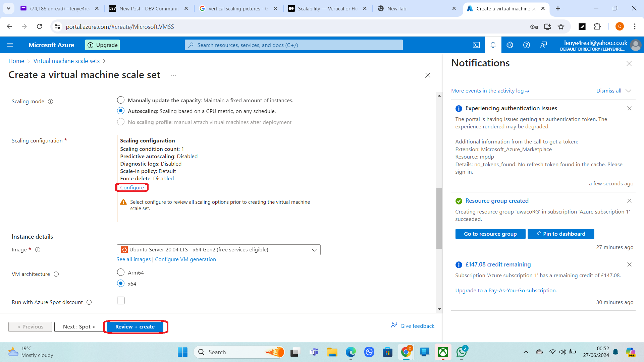Viewport: 644px width, 362px height.
Task: Select the Arm64 architecture radio button
Action: (121, 272)
